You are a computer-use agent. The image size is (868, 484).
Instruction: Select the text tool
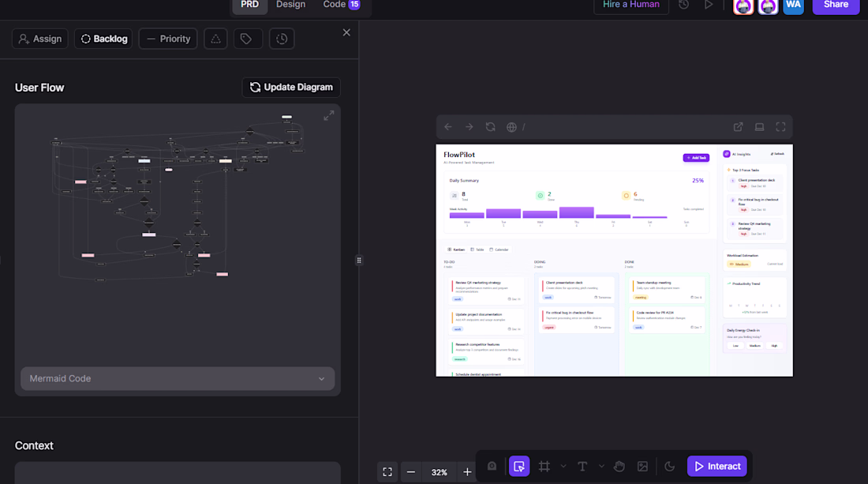click(x=582, y=467)
